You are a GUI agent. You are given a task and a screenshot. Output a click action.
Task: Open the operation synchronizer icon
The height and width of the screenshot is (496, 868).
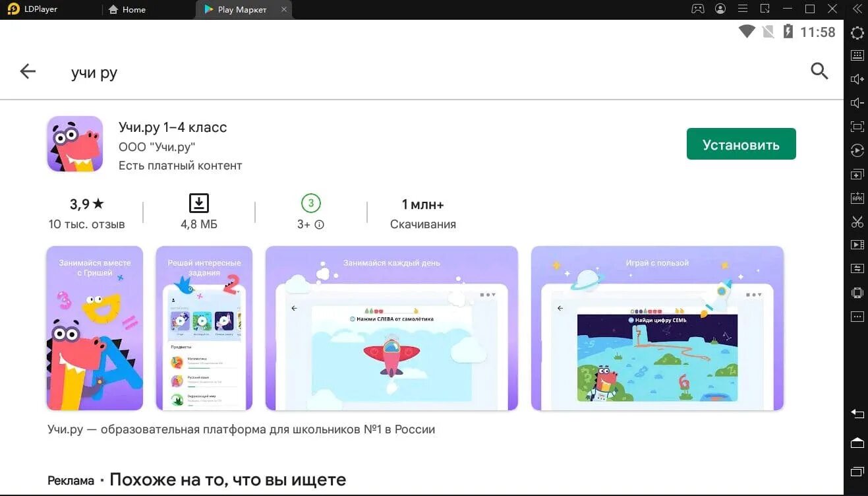(857, 150)
